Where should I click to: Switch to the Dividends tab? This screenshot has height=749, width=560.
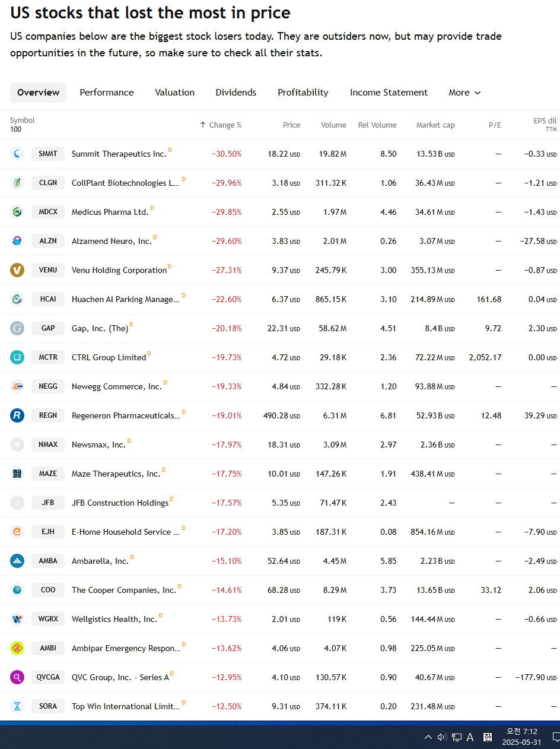point(236,93)
